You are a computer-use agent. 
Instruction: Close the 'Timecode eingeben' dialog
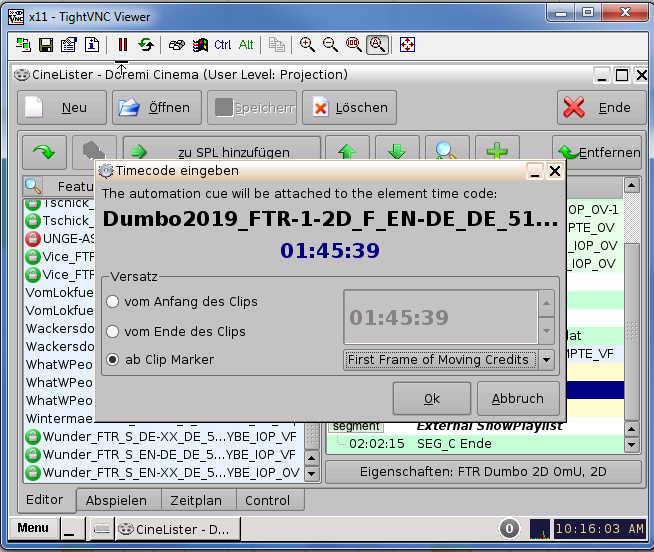point(555,171)
